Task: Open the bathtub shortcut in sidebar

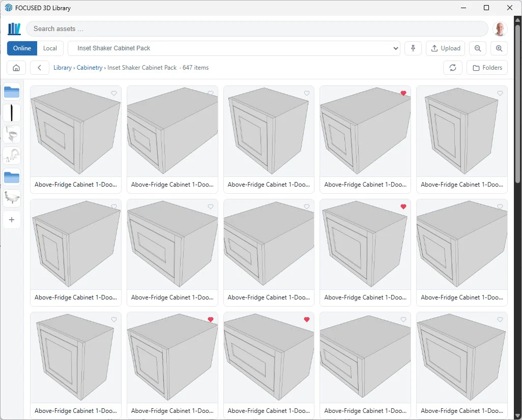Action: (x=12, y=198)
